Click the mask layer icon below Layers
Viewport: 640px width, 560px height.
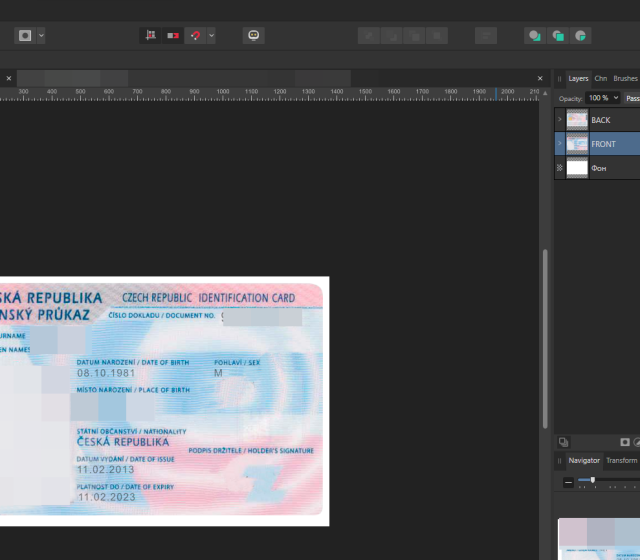point(625,441)
